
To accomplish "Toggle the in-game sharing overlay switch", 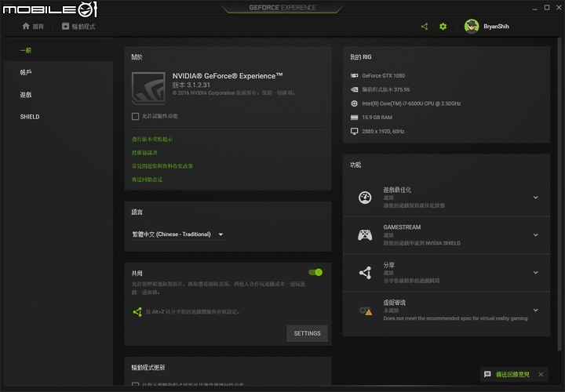I will (x=315, y=273).
